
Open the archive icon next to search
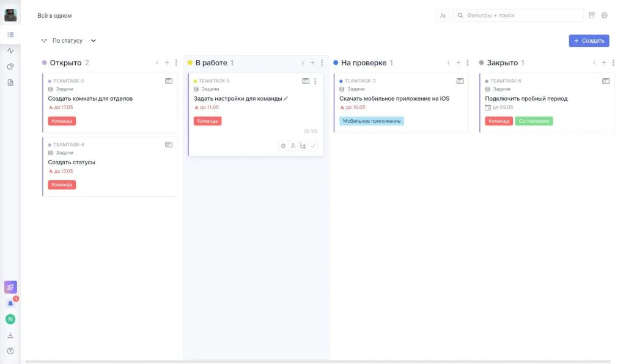point(591,15)
